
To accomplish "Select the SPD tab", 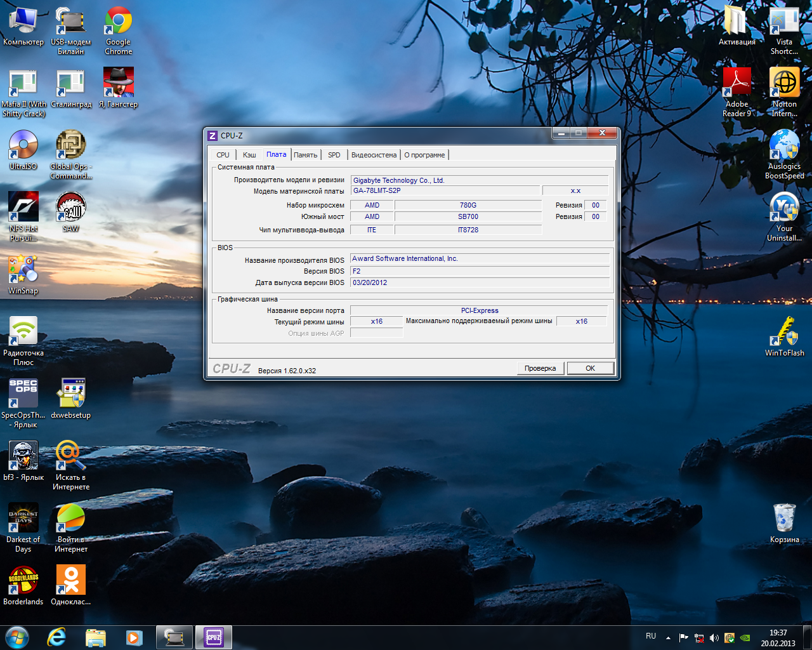I will (334, 155).
